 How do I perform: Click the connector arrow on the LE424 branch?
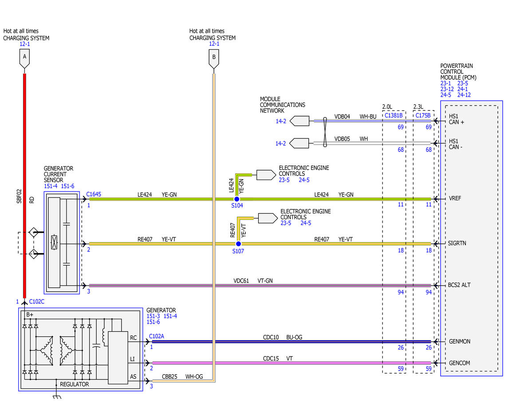point(266,175)
